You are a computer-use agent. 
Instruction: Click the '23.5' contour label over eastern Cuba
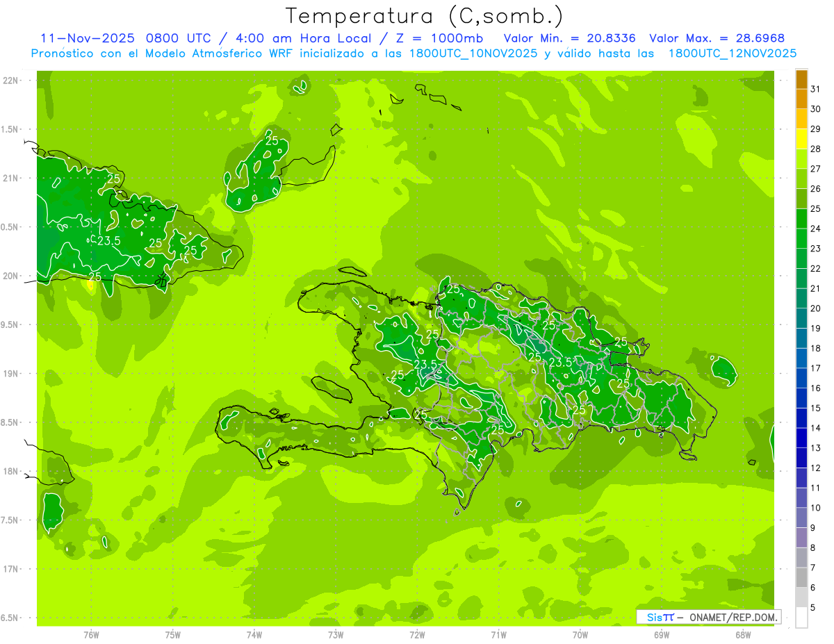tap(108, 241)
